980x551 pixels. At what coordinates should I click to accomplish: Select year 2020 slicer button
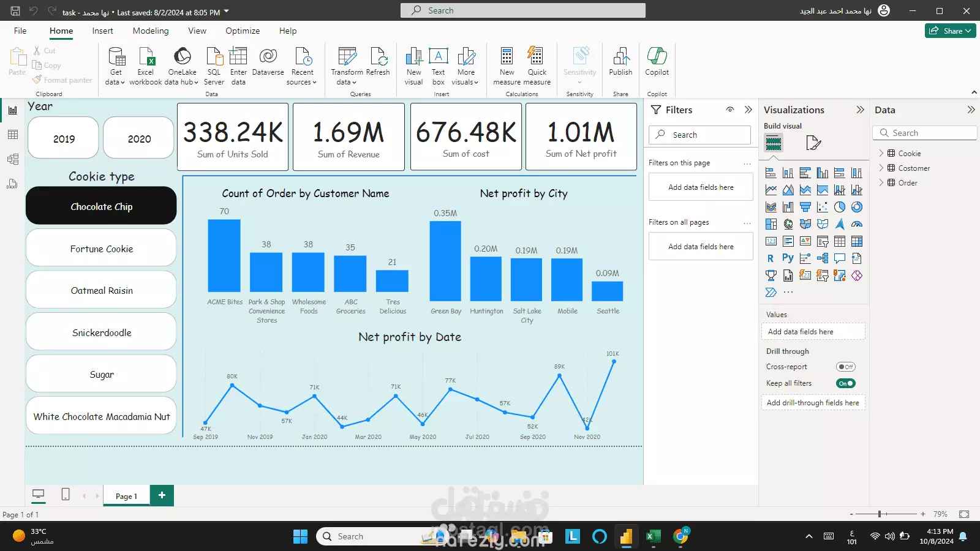coord(139,138)
